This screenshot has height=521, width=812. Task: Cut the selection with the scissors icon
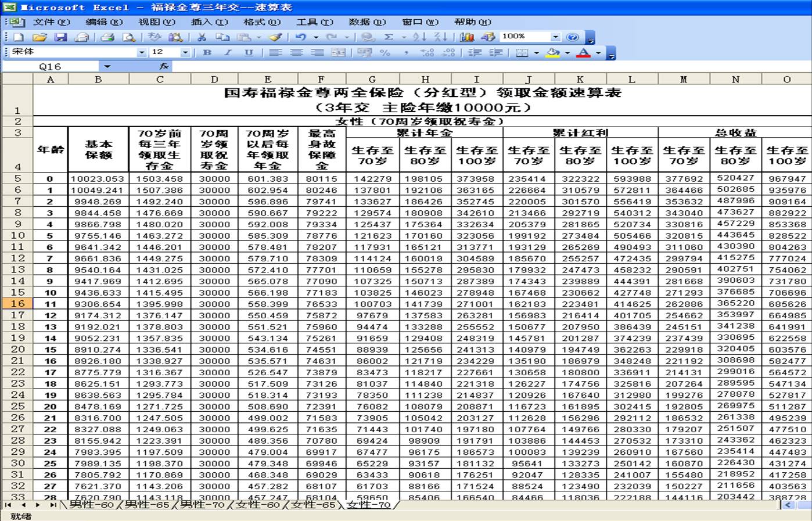tap(202, 37)
